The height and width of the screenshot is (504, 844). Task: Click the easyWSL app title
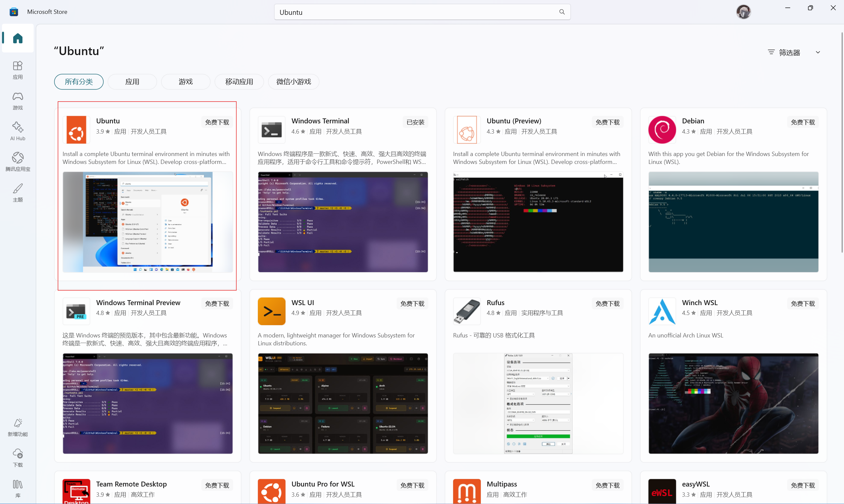pos(696,484)
